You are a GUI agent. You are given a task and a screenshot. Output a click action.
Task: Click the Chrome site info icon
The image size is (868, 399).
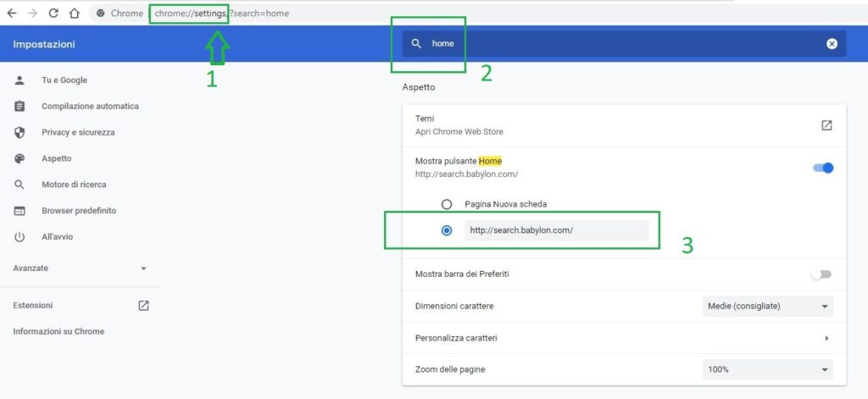100,14
